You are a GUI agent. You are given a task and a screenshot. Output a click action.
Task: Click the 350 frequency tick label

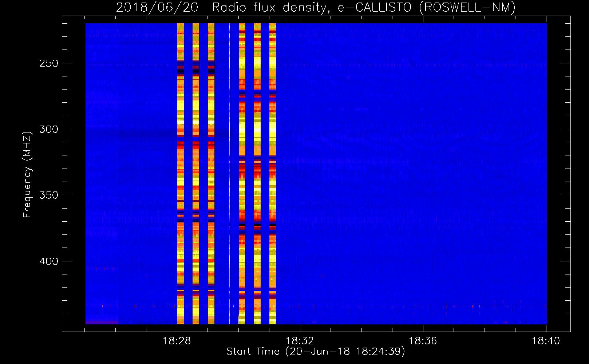point(49,195)
